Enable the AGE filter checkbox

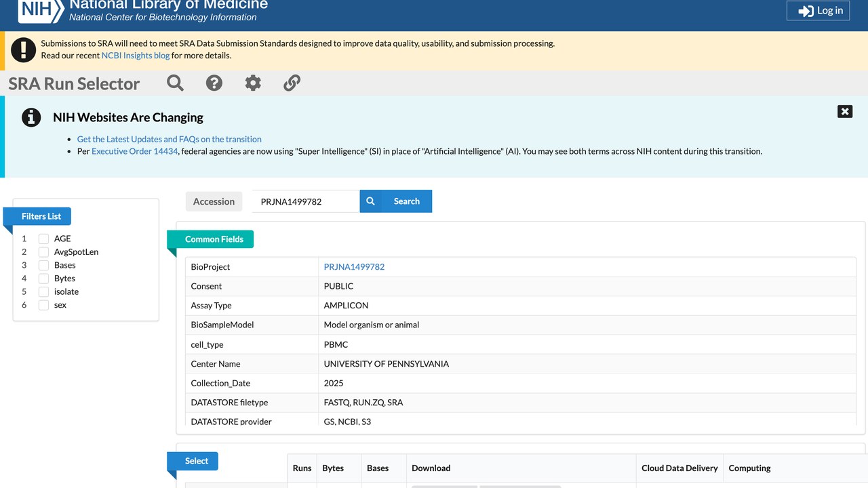[44, 239]
